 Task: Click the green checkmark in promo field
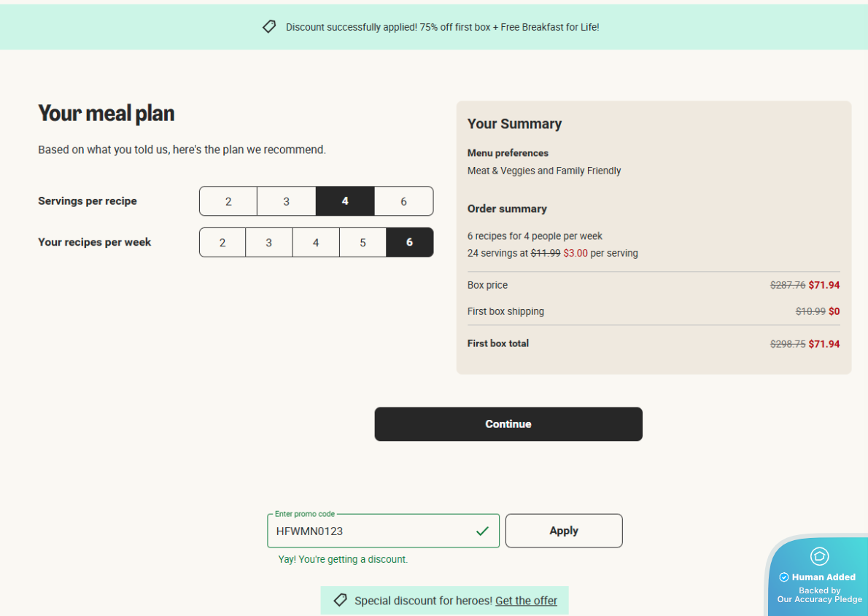482,531
